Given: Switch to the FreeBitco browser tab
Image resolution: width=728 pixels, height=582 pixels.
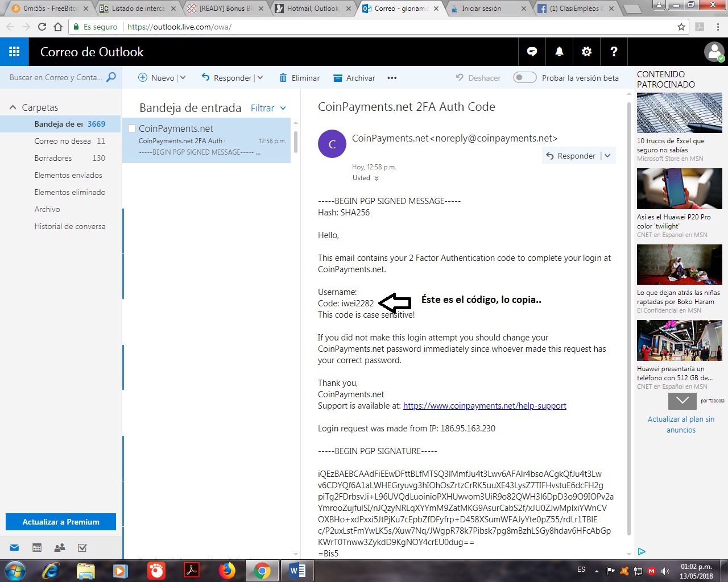Looking at the screenshot, I should (50, 9).
